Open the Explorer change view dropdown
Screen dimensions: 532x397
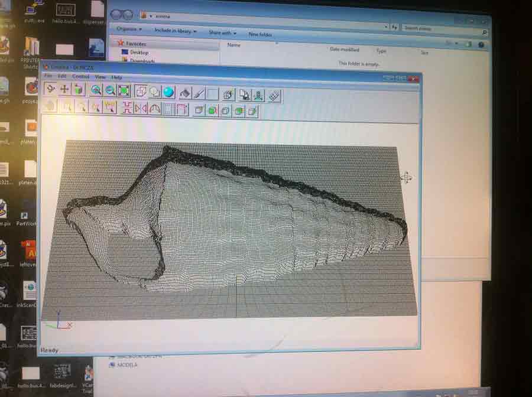pos(456,43)
